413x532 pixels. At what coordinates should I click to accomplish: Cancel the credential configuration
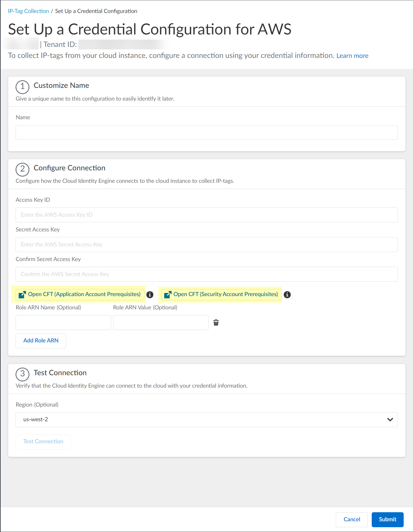click(x=352, y=519)
